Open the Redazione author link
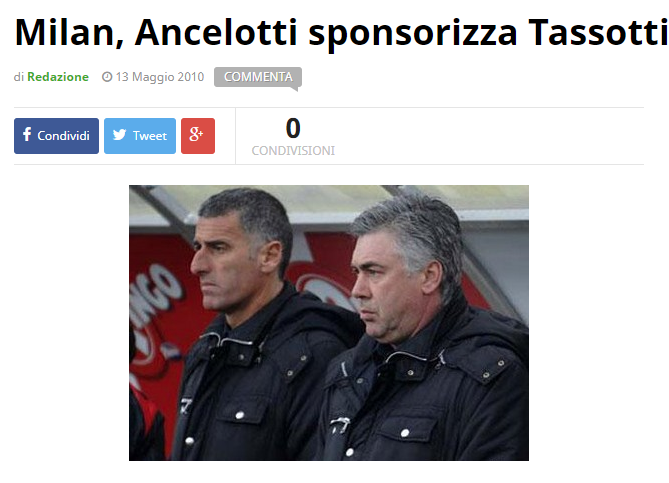Viewport: 669px width, 483px height. click(x=58, y=77)
